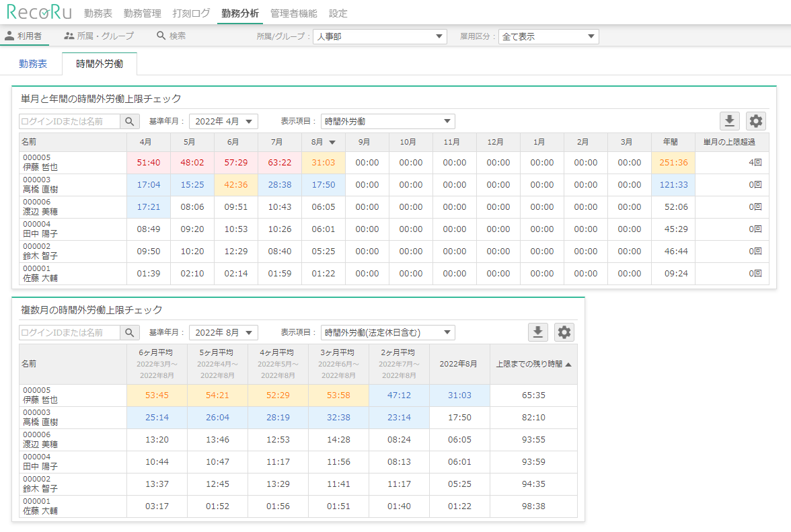Image resolution: width=791 pixels, height=532 pixels.
Task: Click the RecoRu logo
Action: pos(40,13)
